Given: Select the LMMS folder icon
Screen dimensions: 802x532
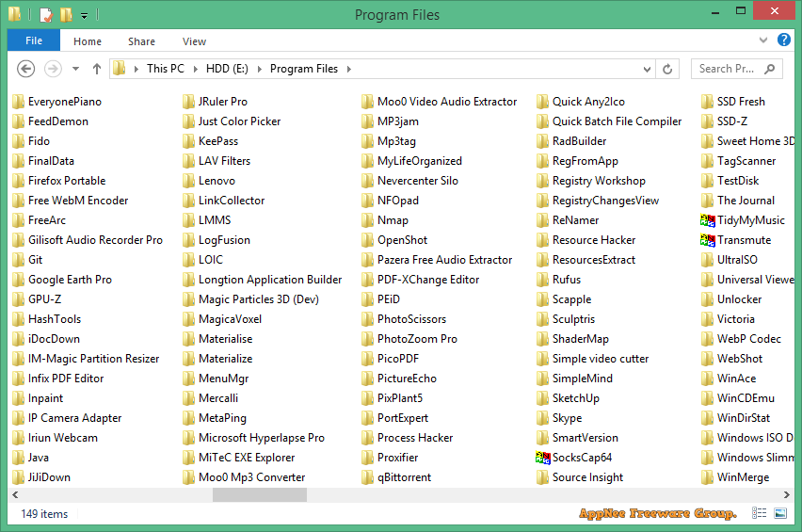Looking at the screenshot, I should click(x=189, y=220).
